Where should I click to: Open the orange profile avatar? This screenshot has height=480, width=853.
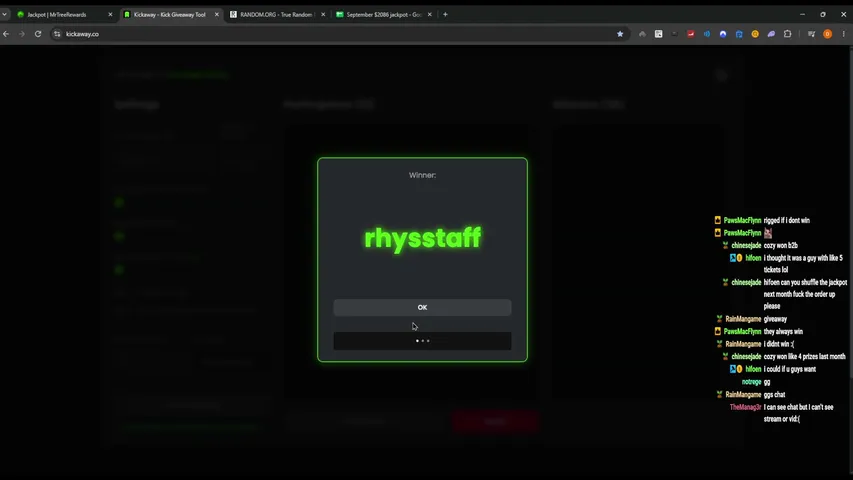[x=827, y=34]
